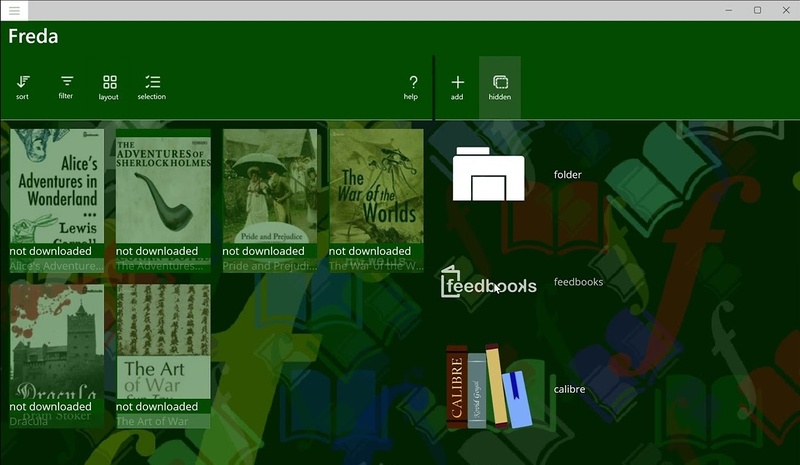This screenshot has height=465, width=800.
Task: Open The War of the Worlds cover
Action: pyautogui.click(x=376, y=186)
